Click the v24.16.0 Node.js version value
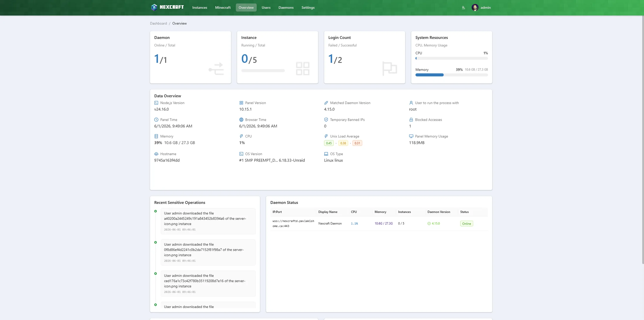644x320 pixels. [x=162, y=109]
